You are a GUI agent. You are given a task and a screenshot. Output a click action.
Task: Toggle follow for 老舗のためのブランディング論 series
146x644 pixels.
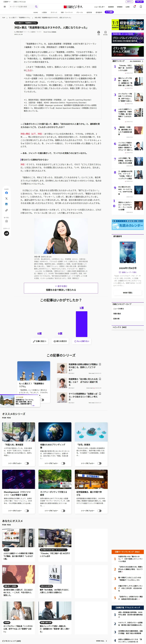[63, 463]
